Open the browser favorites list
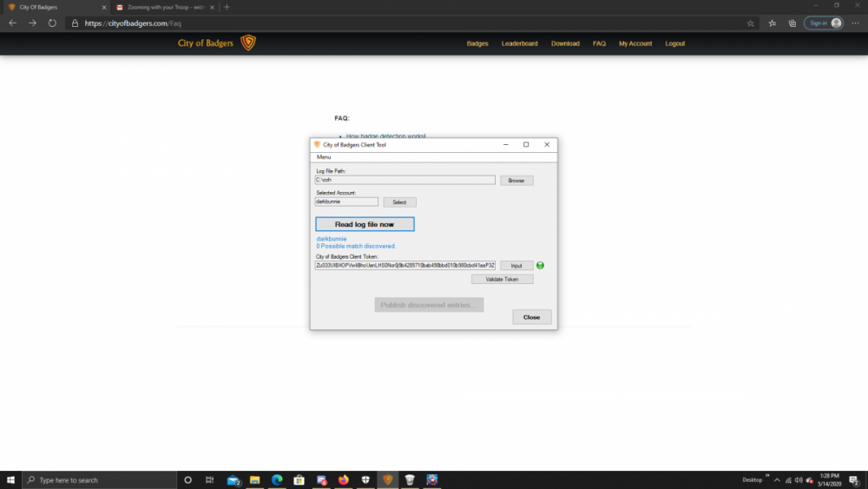 coord(772,23)
